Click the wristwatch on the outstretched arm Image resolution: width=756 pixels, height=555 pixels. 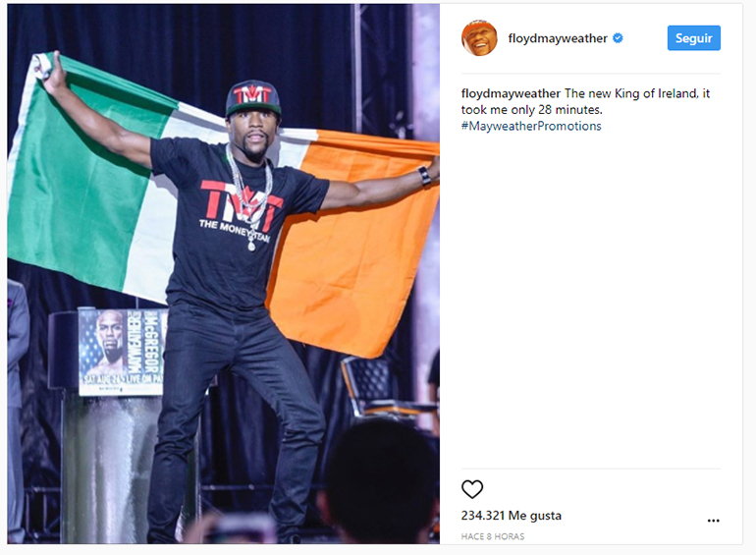[x=424, y=176]
